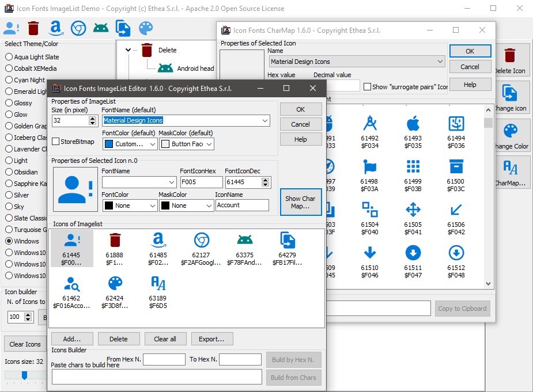Click the red trash icon in main toolbar
The width and height of the screenshot is (533, 392).
click(33, 28)
